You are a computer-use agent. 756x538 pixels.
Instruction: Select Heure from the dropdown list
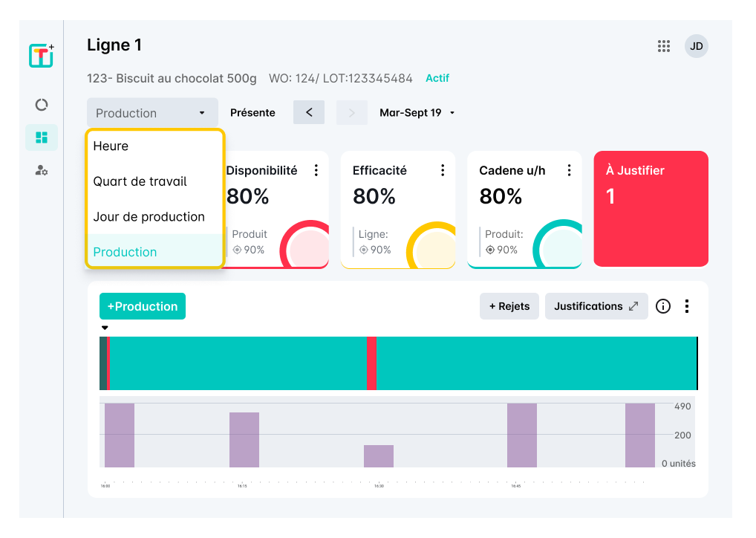point(154,146)
